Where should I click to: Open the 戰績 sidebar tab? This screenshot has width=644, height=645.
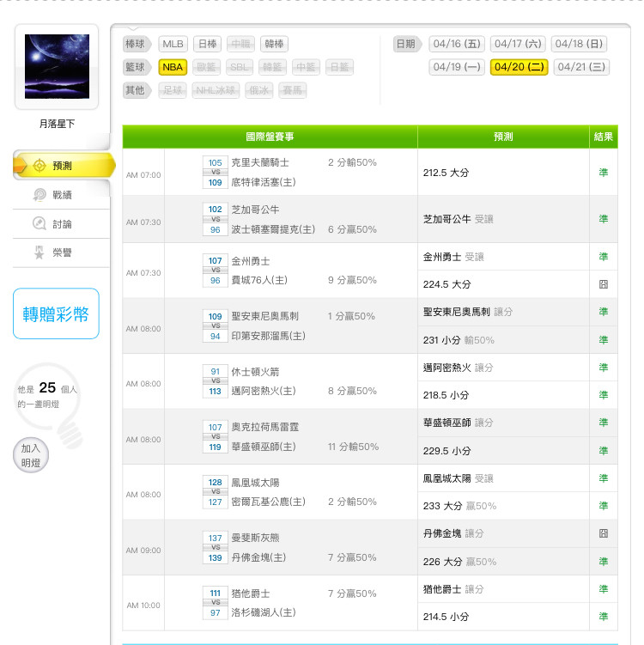(x=62, y=195)
